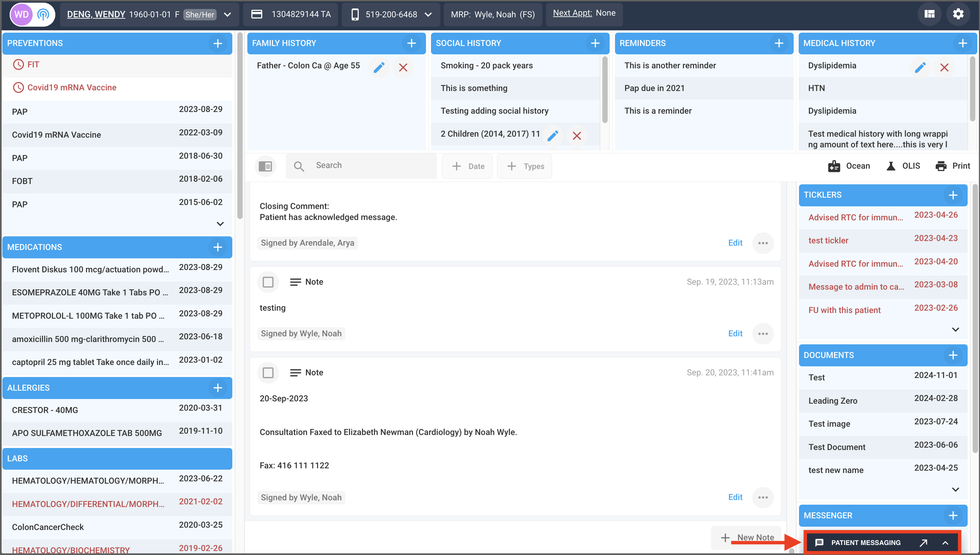Add a new medical history entry
This screenshot has width=980, height=555.
point(962,43)
